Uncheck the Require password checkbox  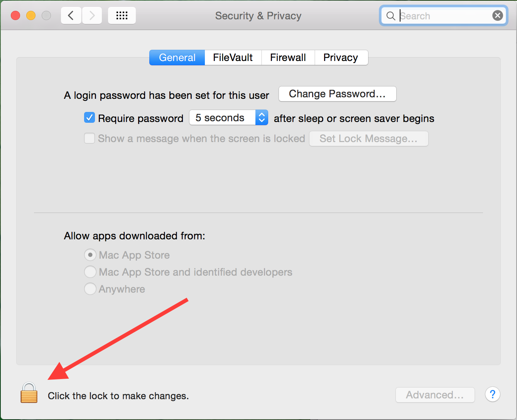pyautogui.click(x=90, y=117)
